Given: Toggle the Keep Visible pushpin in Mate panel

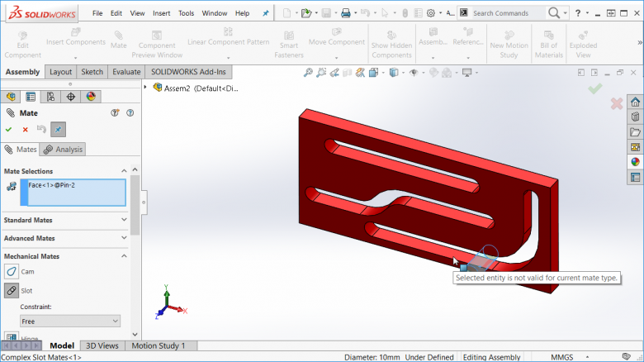Looking at the screenshot, I should point(58,130).
